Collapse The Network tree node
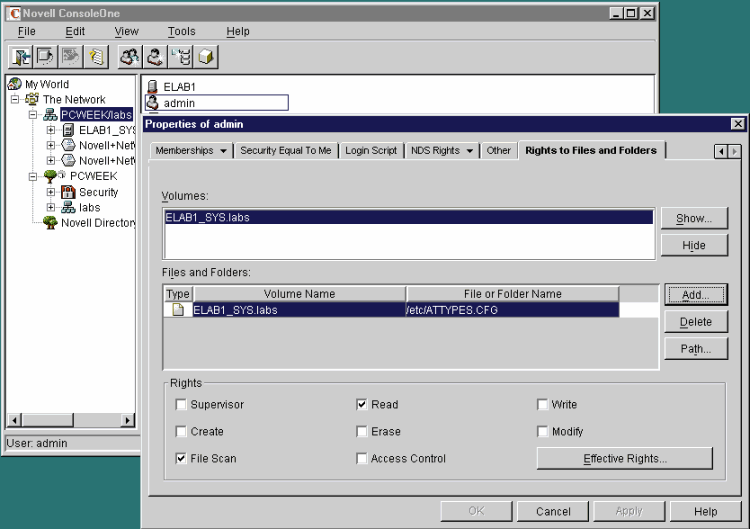This screenshot has width=750, height=529. coord(15,99)
